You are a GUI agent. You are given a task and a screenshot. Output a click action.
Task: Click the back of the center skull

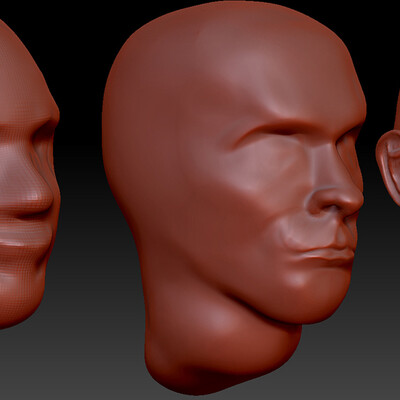(x=133, y=117)
